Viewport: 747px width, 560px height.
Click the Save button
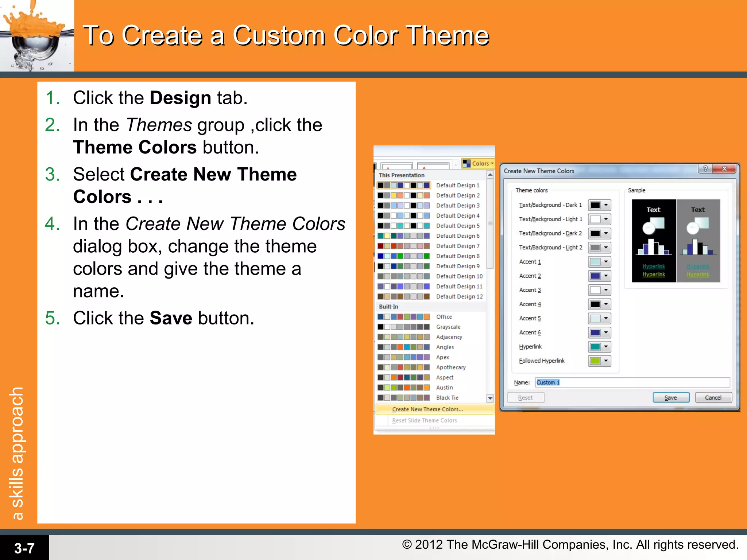[x=671, y=397]
